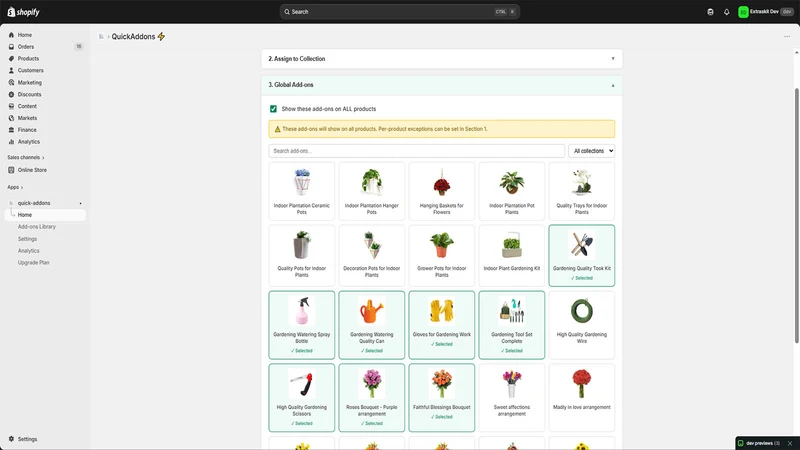Go to quick-addons Home submenu

pyautogui.click(x=45, y=215)
